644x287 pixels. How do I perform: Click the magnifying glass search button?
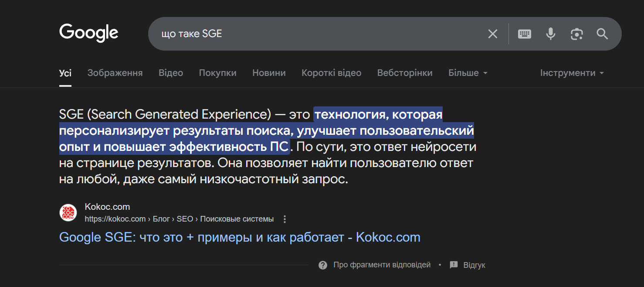(x=603, y=34)
